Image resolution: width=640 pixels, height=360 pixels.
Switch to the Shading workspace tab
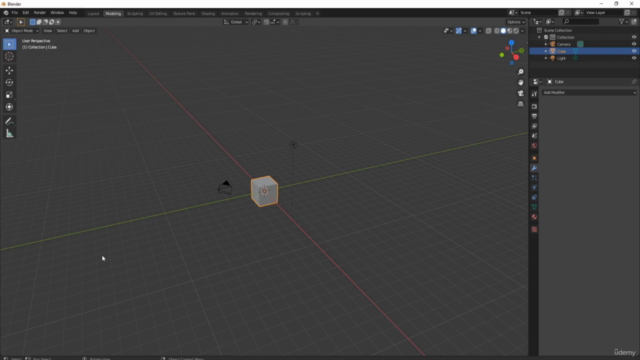tap(208, 13)
